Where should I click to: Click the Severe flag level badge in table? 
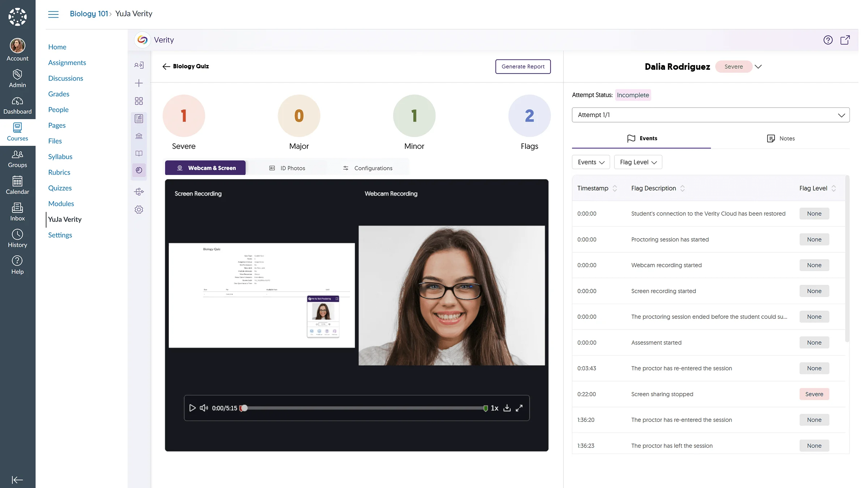pyautogui.click(x=814, y=394)
